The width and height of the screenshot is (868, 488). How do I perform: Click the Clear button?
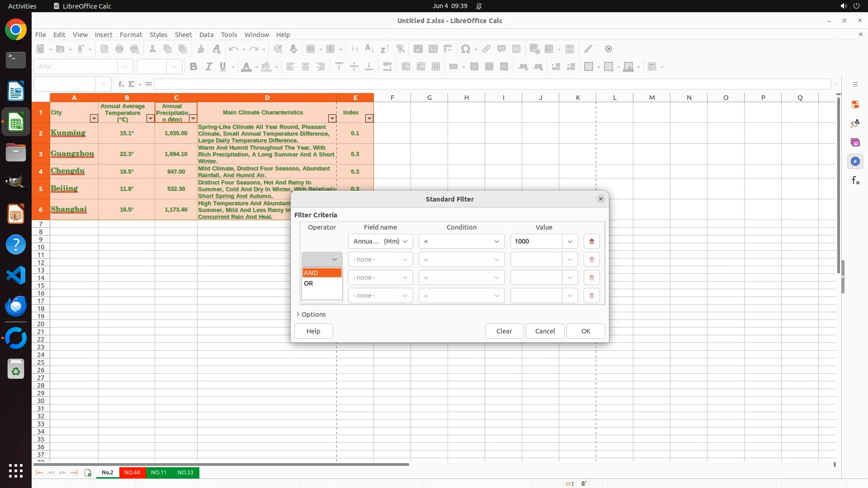[x=504, y=331]
